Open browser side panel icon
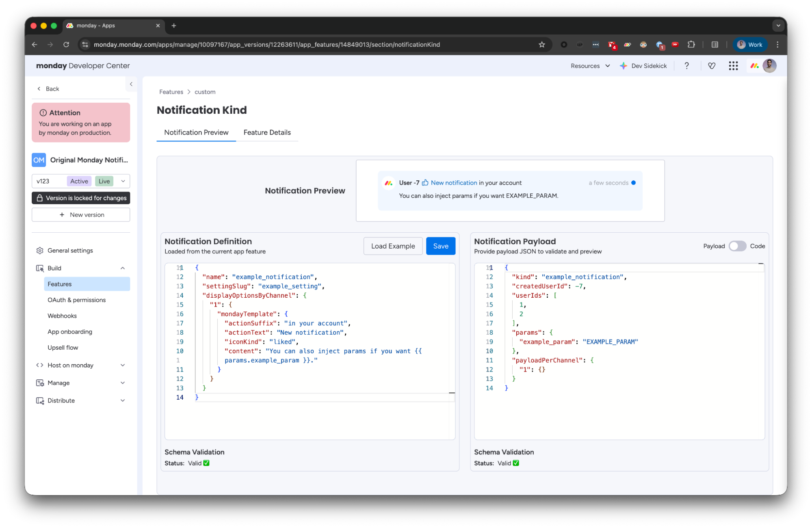The height and width of the screenshot is (528, 812). pyautogui.click(x=715, y=45)
